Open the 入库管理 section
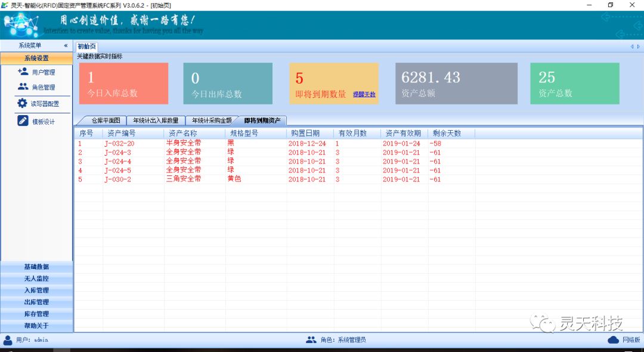 [37, 290]
